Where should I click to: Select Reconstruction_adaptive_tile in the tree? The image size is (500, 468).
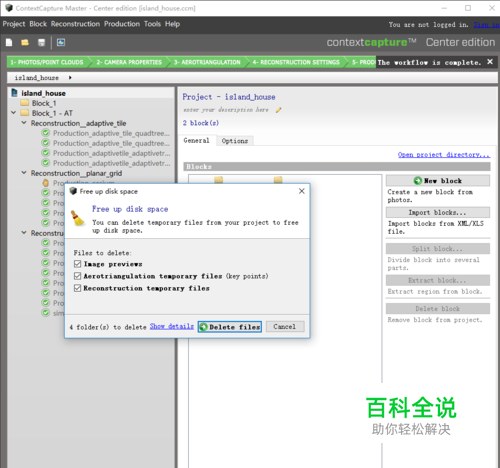[79, 123]
